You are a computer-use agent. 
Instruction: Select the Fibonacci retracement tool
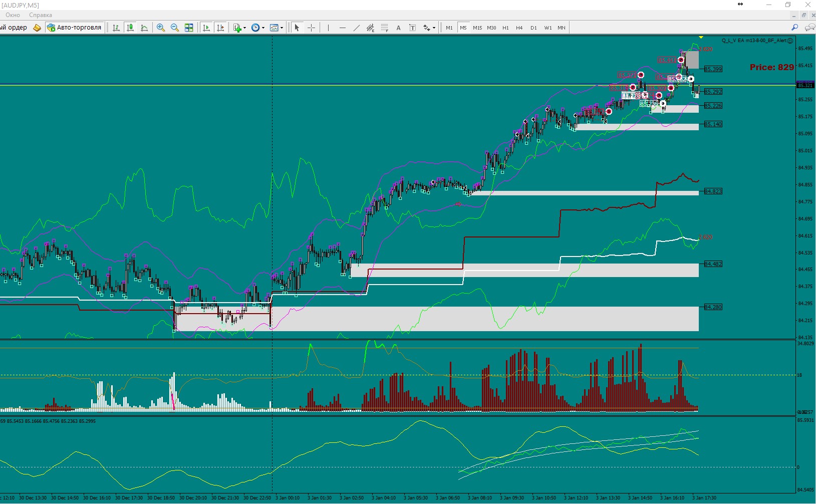pyautogui.click(x=384, y=28)
